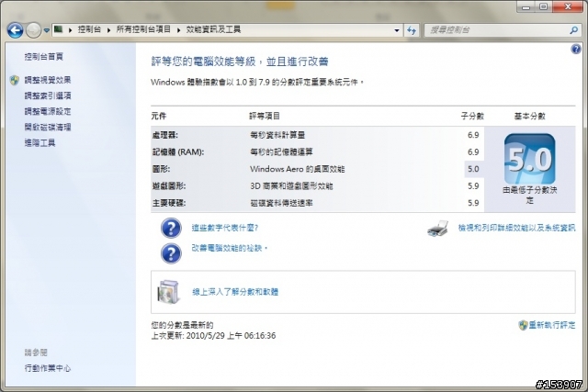Open help via the blue question mark icon
Screen dimensions: 588x392
click(x=576, y=49)
